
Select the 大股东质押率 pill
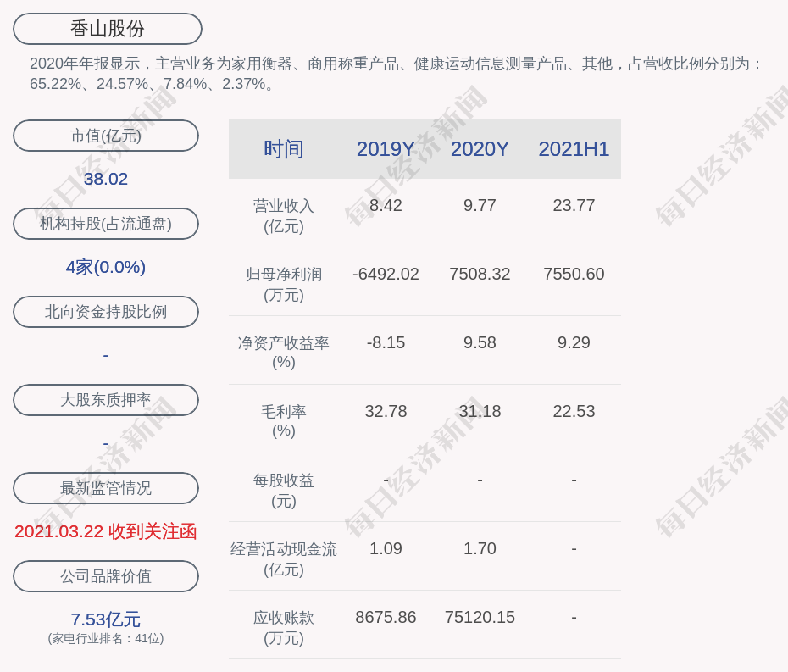[106, 400]
